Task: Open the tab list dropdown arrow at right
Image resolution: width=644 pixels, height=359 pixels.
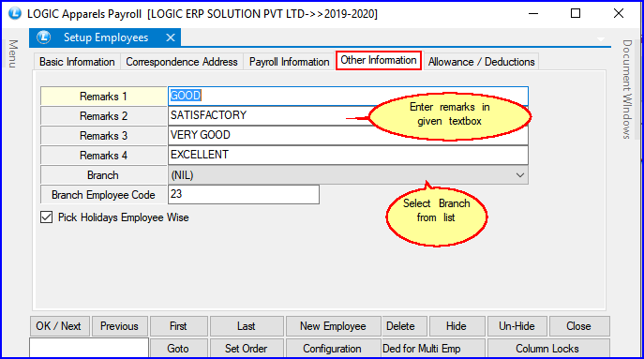Action: (601, 39)
